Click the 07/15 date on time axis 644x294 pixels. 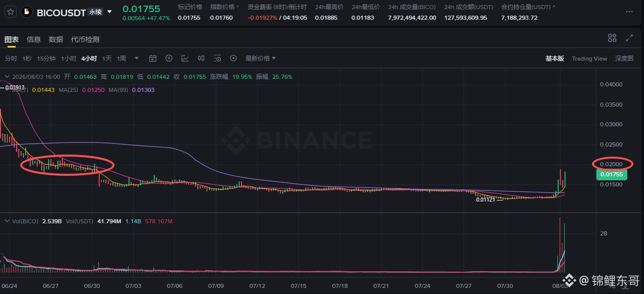tap(299, 286)
